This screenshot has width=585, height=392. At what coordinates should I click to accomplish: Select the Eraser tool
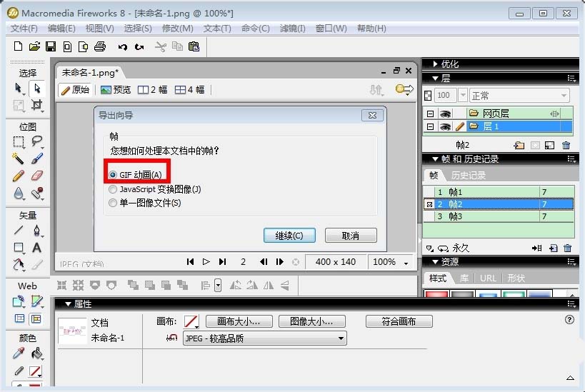37,175
